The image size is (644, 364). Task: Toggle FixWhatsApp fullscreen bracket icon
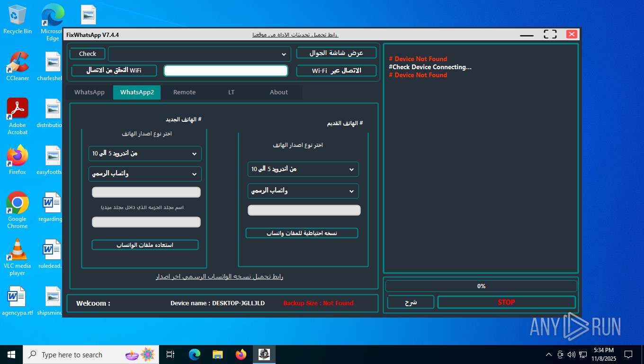point(550,34)
